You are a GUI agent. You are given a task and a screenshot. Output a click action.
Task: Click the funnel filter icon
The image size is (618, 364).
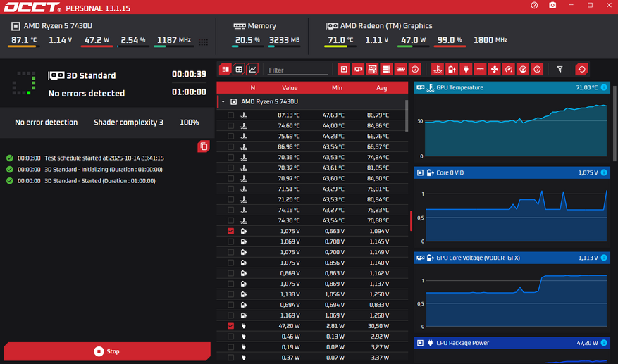pyautogui.click(x=560, y=69)
